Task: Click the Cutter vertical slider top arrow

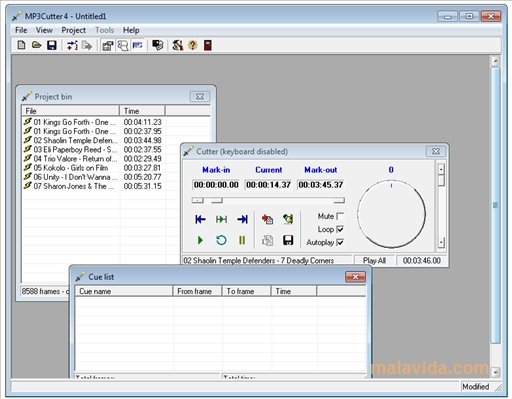Action: click(x=441, y=169)
